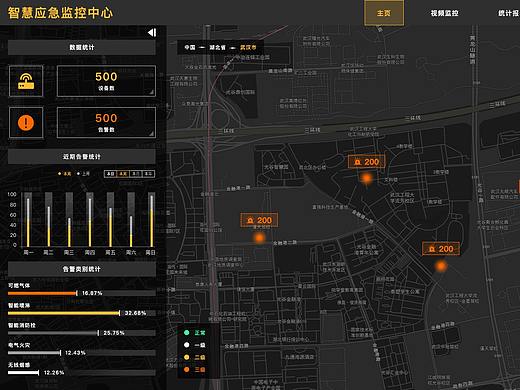The width and height of the screenshot is (520, 390).
Task: Click the 三环线 road label near map center
Action: point(312,130)
